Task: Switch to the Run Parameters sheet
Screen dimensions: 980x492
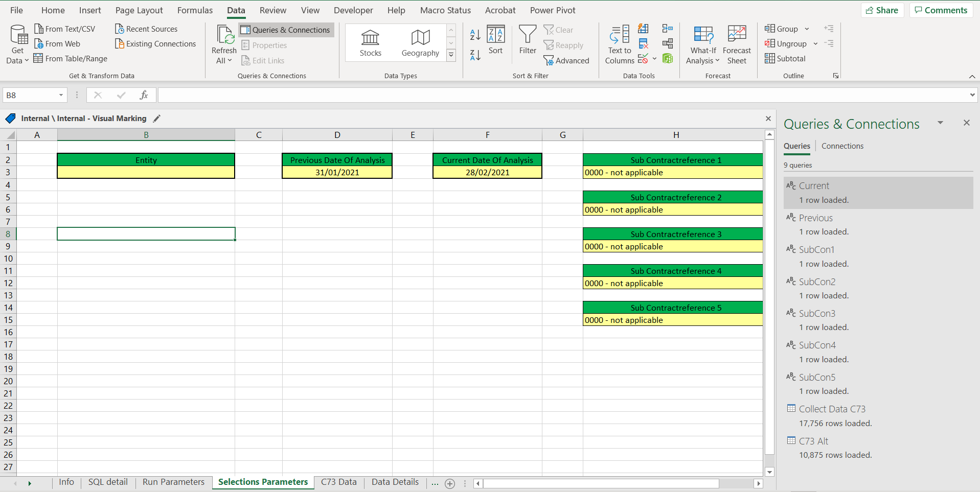Action: pos(173,482)
